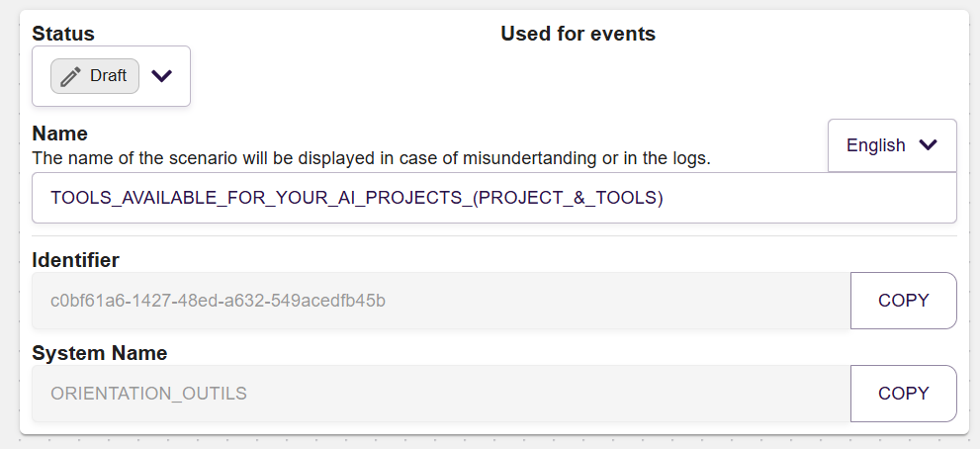Click the Status label
This screenshot has height=449, width=980.
[x=63, y=34]
